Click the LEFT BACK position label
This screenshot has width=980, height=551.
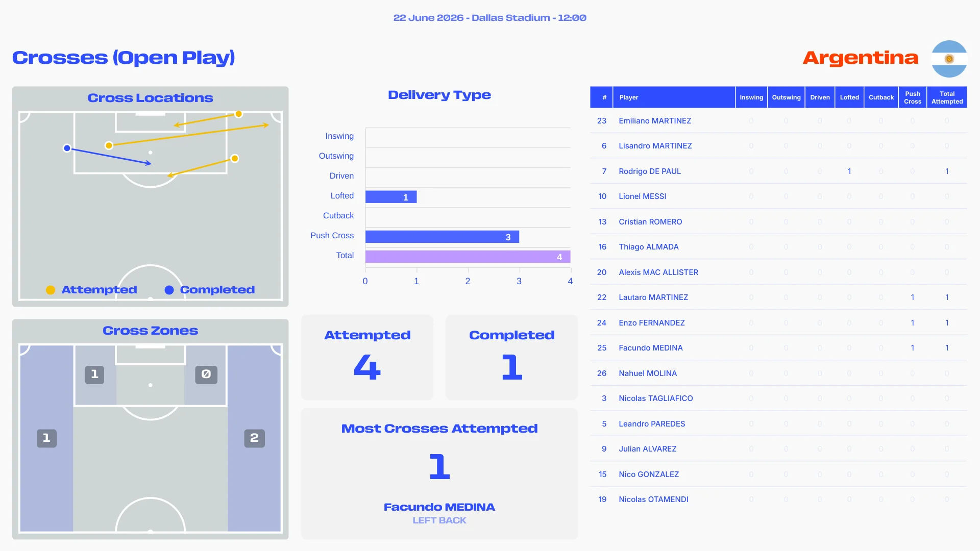click(x=439, y=520)
